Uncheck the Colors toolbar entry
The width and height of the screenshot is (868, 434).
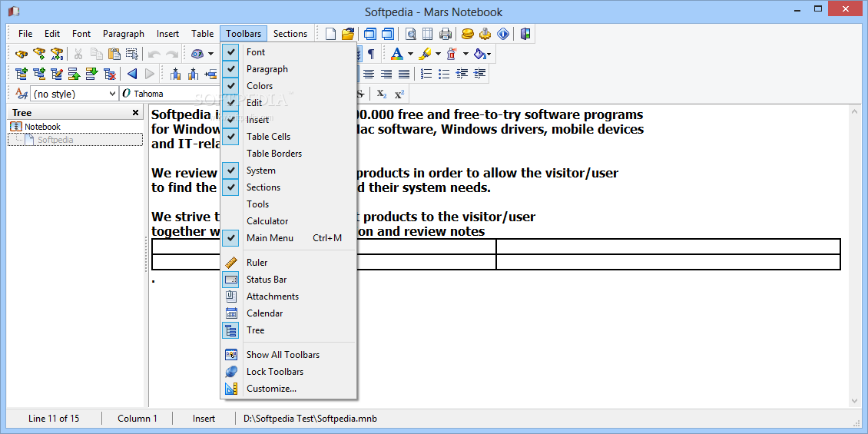click(x=288, y=86)
